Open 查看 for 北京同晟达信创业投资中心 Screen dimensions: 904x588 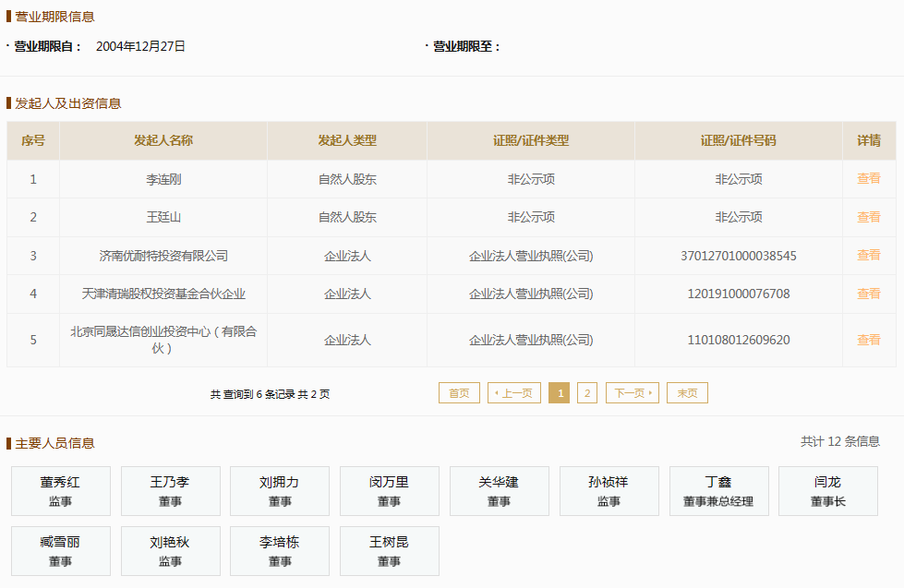[x=868, y=340]
